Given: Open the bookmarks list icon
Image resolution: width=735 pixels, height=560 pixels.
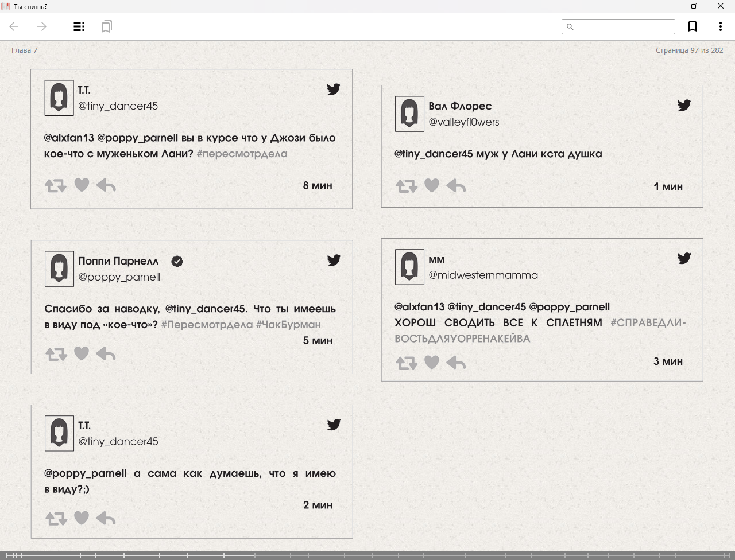Looking at the screenshot, I should 106,26.
